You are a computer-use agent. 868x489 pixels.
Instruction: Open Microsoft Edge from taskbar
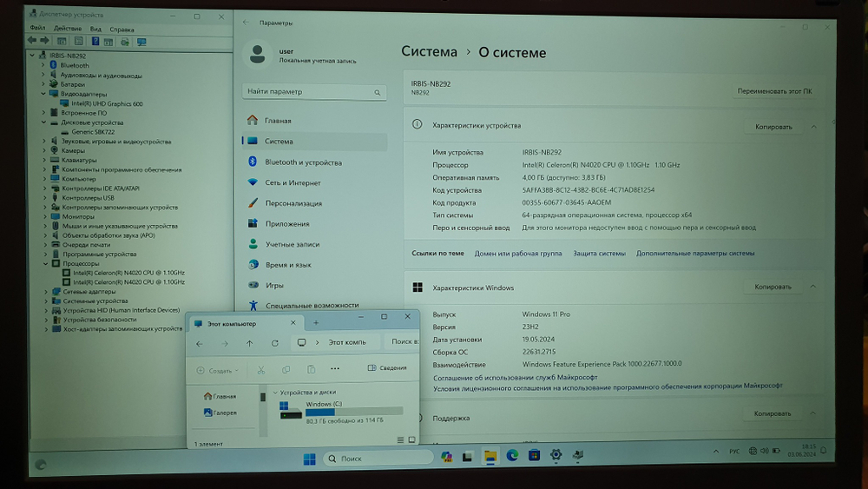512,455
